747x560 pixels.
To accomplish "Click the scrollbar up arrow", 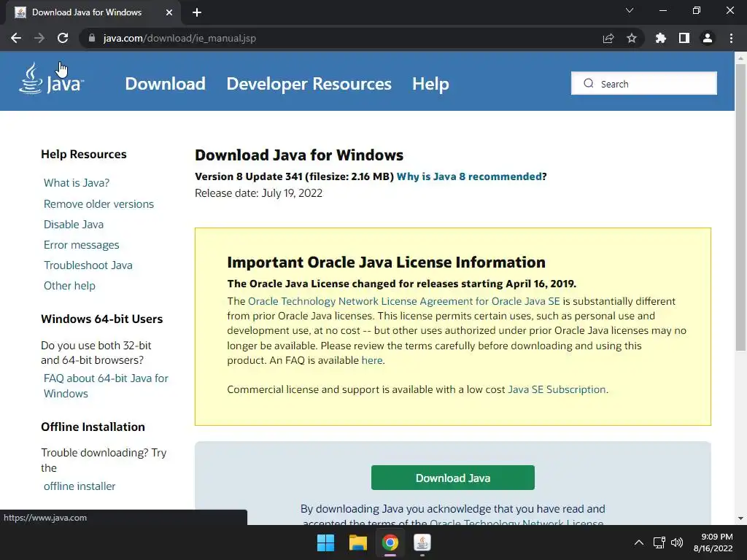I will [x=740, y=58].
